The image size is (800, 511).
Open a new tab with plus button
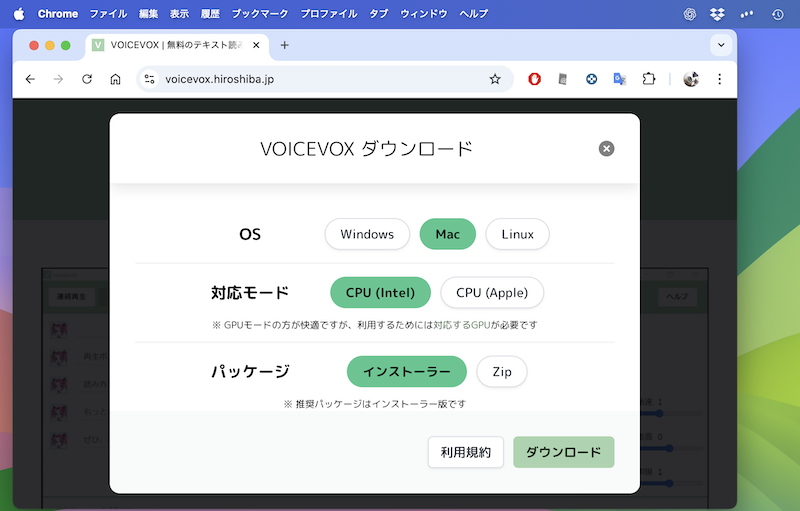[x=285, y=45]
